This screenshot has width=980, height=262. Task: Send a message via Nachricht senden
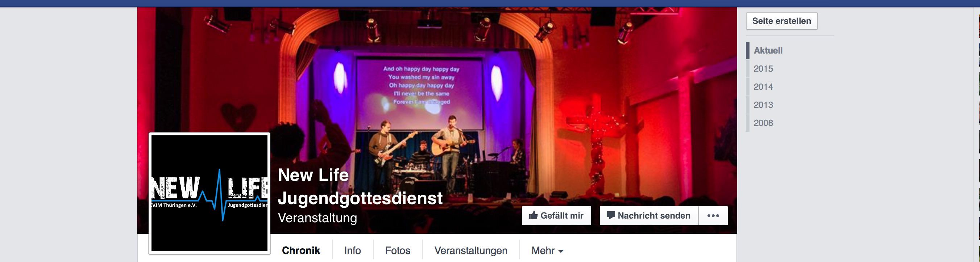point(649,216)
